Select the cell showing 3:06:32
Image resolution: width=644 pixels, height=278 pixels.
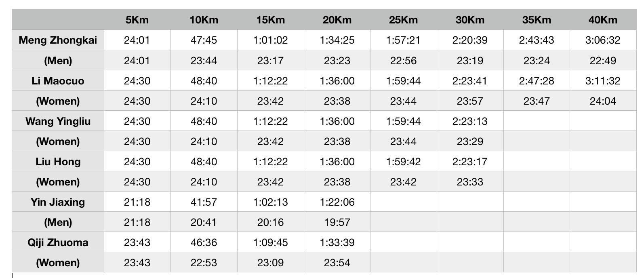[603, 40]
